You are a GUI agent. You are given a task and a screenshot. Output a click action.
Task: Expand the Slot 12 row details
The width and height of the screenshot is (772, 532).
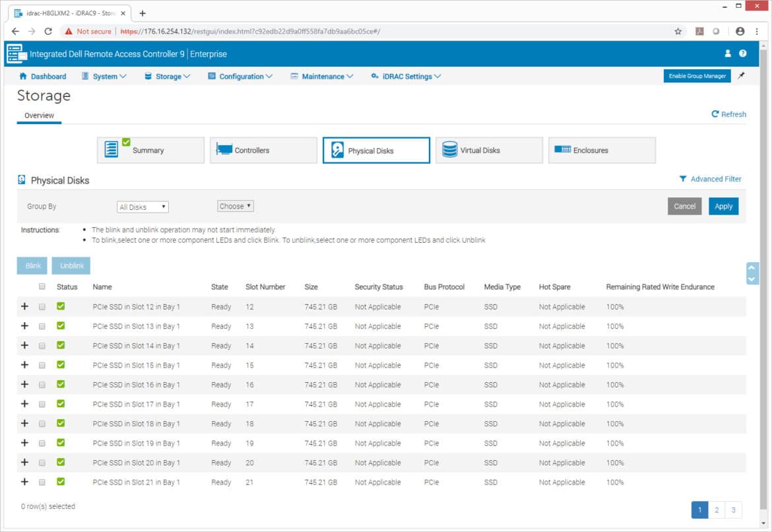pos(24,306)
